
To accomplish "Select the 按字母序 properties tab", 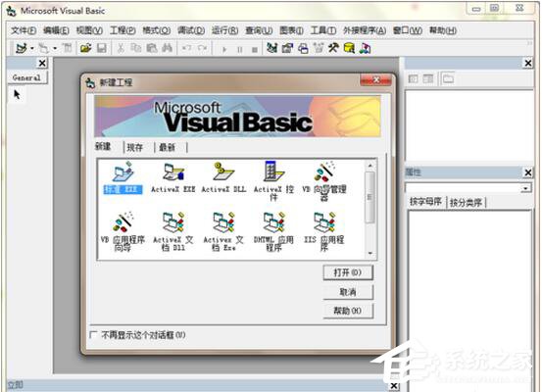I will (x=425, y=202).
